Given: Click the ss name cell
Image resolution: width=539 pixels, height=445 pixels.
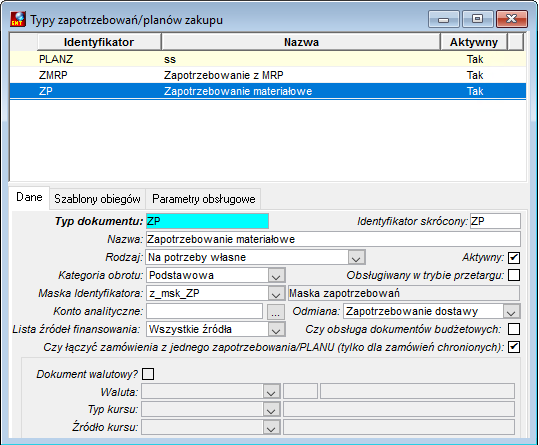Looking at the screenshot, I should [170, 59].
